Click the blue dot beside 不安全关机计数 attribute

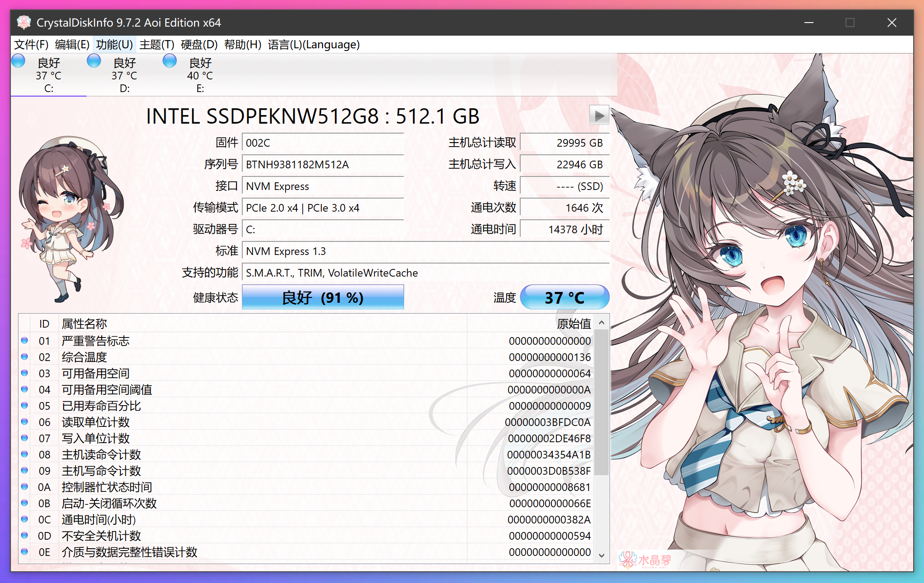24,536
